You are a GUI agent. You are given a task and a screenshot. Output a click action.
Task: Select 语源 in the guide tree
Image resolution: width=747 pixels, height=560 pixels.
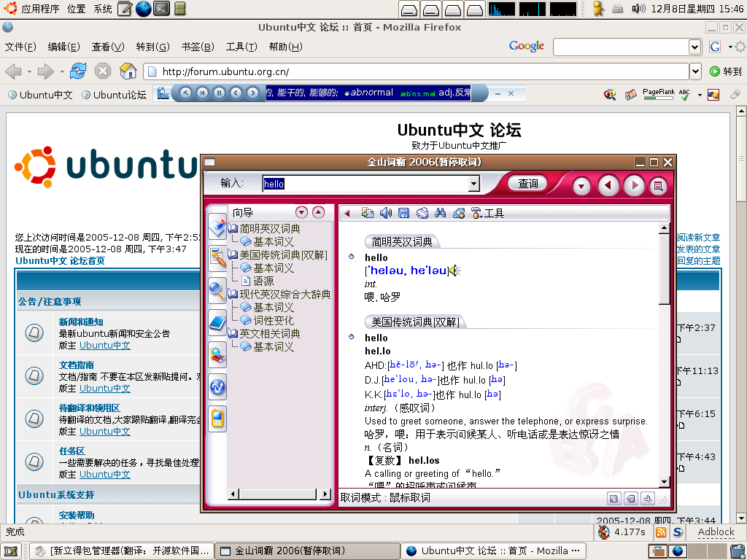tap(263, 281)
